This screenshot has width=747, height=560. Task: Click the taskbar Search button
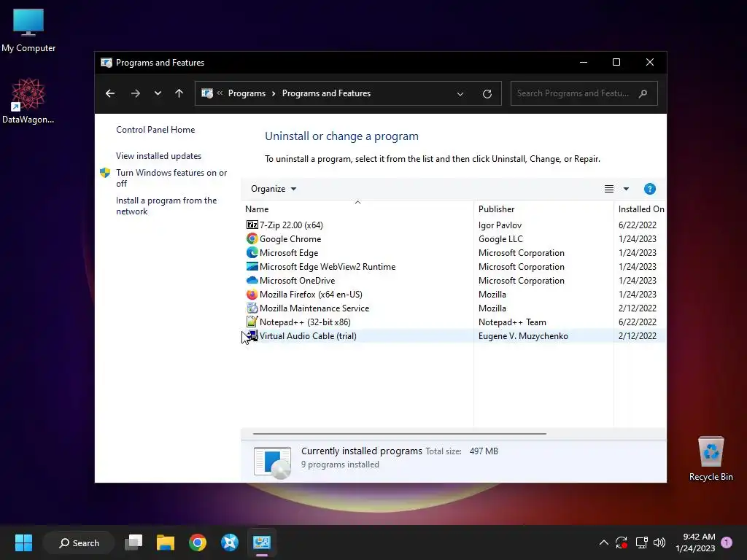[79, 542]
